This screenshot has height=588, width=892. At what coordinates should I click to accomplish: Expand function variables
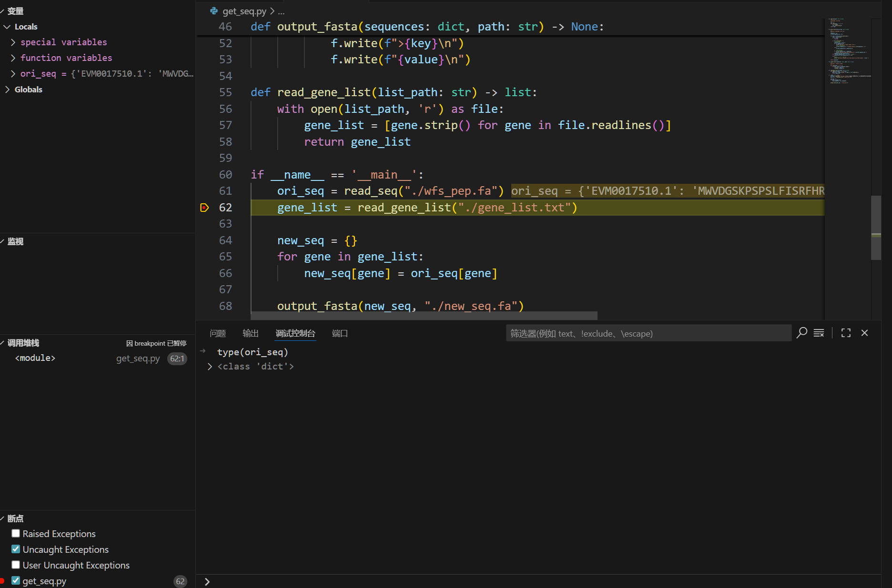point(13,58)
